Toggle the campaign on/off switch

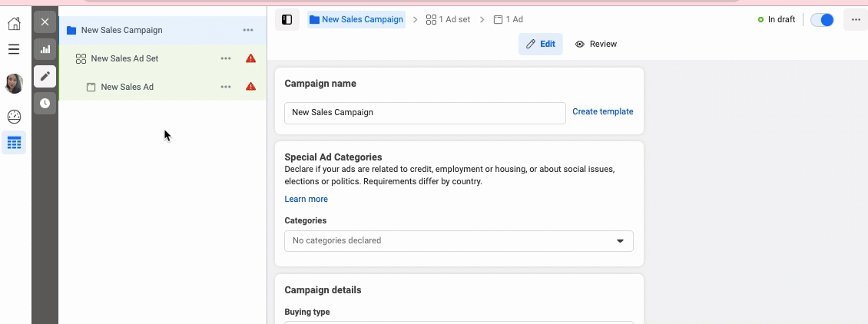coord(822,20)
